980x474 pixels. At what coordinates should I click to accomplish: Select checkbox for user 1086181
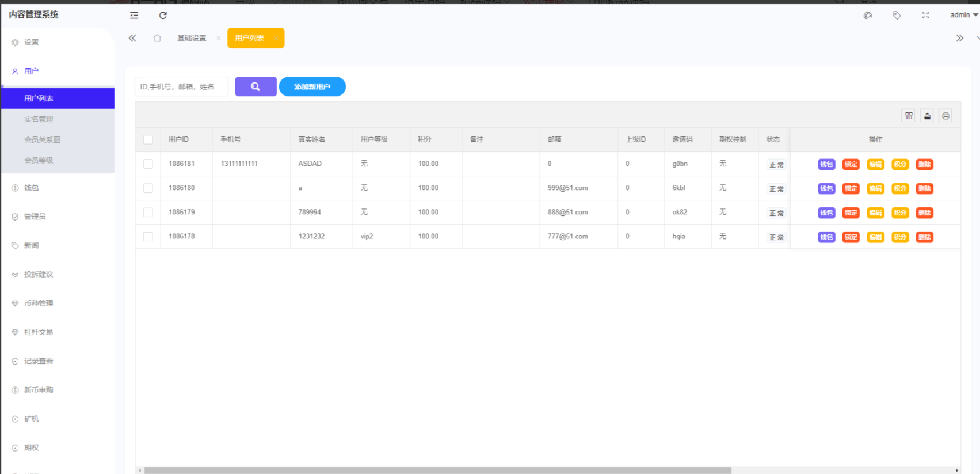click(148, 164)
